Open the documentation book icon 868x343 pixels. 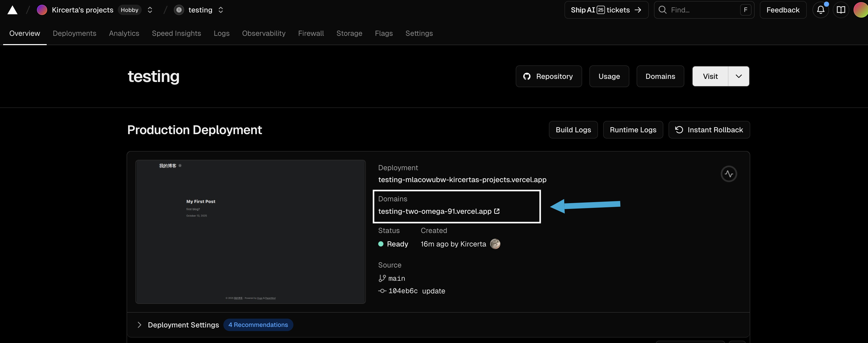[841, 10]
